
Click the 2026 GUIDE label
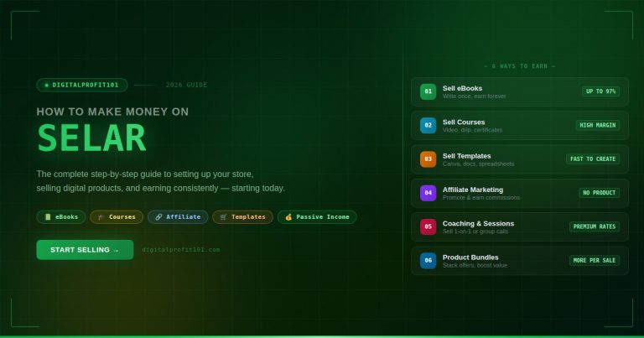pyautogui.click(x=186, y=85)
